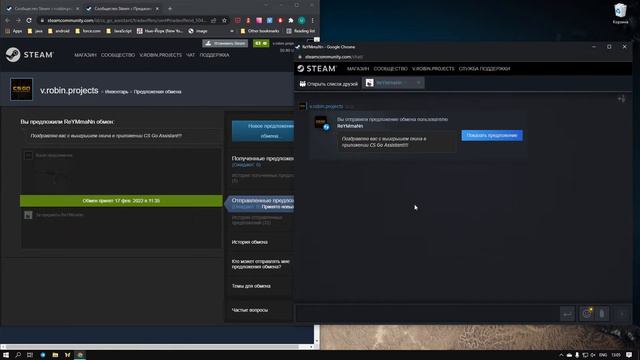Open File Explorer from the taskbar
This screenshot has height=360, width=640.
pyautogui.click(x=55, y=355)
